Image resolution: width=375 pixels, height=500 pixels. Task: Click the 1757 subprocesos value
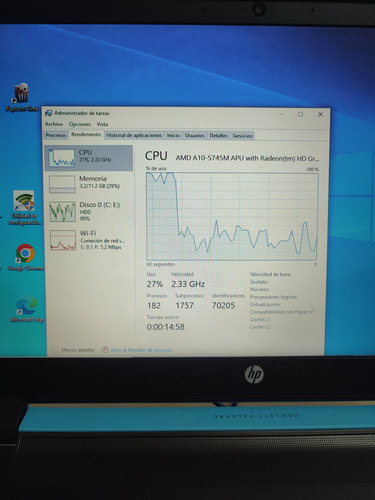(184, 305)
